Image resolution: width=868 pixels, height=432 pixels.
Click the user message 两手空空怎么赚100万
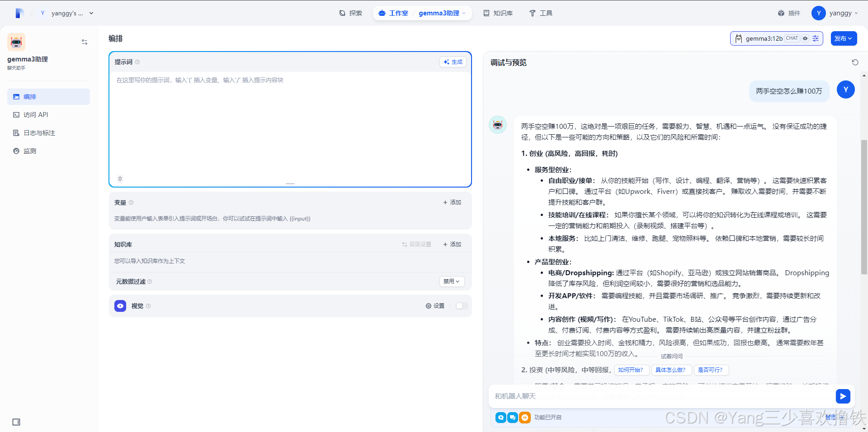789,91
